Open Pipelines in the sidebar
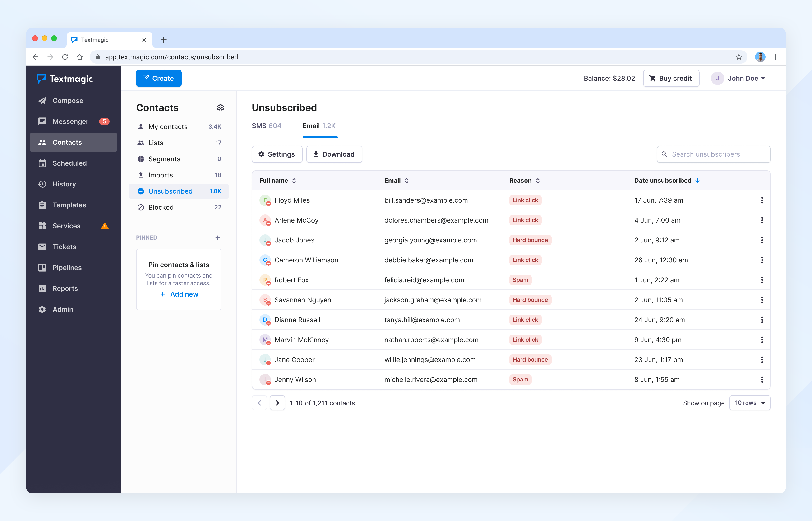Image resolution: width=812 pixels, height=521 pixels. pyautogui.click(x=73, y=268)
